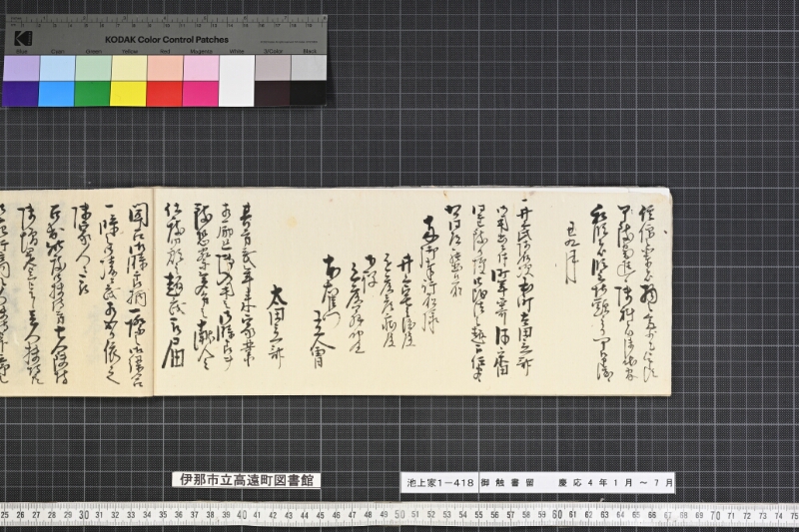Click the 75 mark on the bottom ruler

pyautogui.click(x=794, y=515)
